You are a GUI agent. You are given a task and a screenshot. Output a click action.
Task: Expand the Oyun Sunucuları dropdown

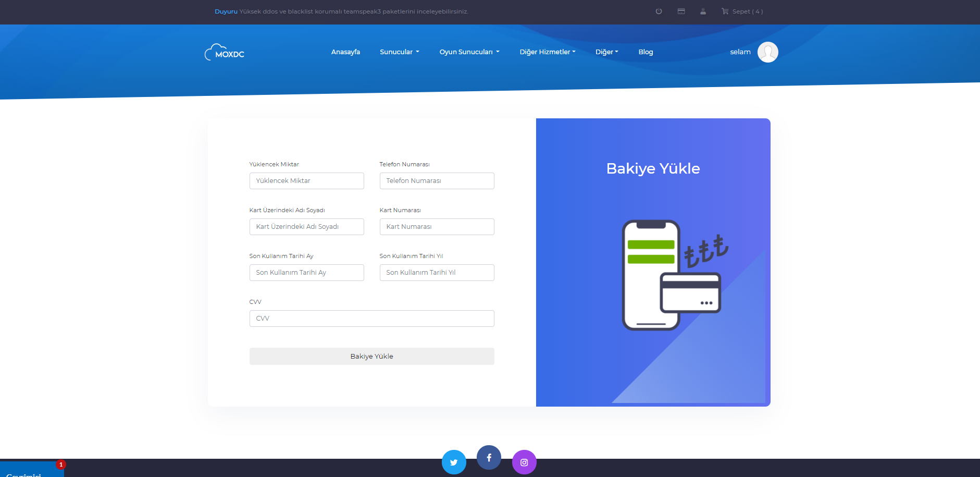click(x=469, y=52)
